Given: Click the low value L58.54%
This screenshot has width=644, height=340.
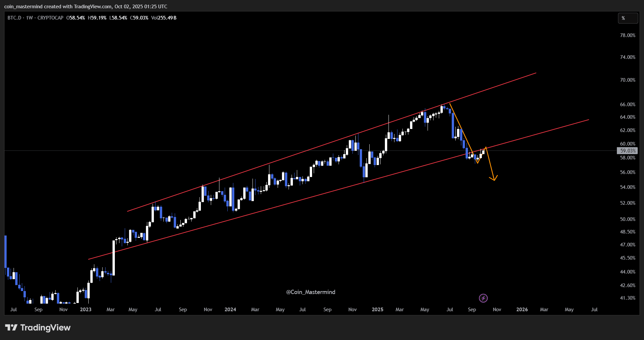Looking at the screenshot, I should coord(118,18).
